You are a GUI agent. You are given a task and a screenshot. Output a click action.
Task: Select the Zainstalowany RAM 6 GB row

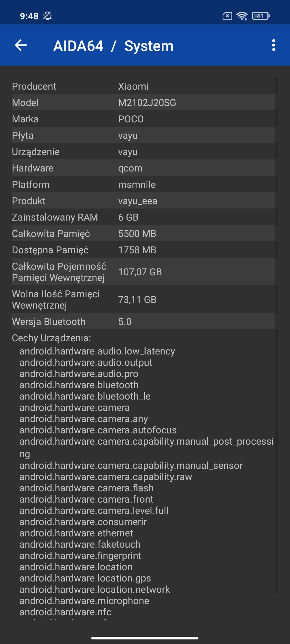click(x=143, y=217)
